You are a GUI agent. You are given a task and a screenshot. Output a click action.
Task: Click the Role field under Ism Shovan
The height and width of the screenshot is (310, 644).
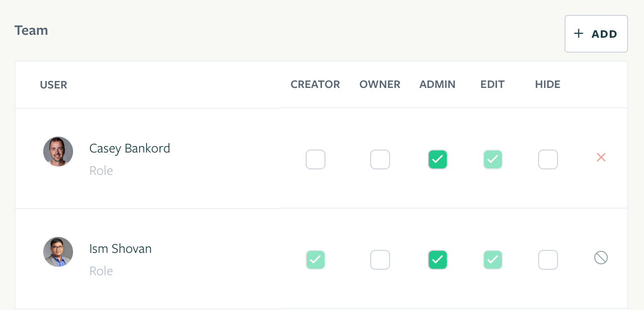pyautogui.click(x=101, y=271)
